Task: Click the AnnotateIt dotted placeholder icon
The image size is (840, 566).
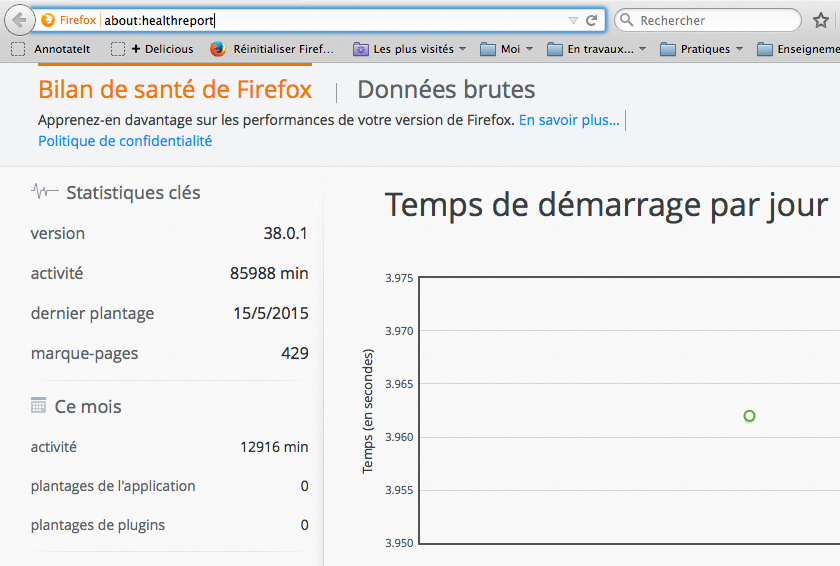Action: pos(18,49)
